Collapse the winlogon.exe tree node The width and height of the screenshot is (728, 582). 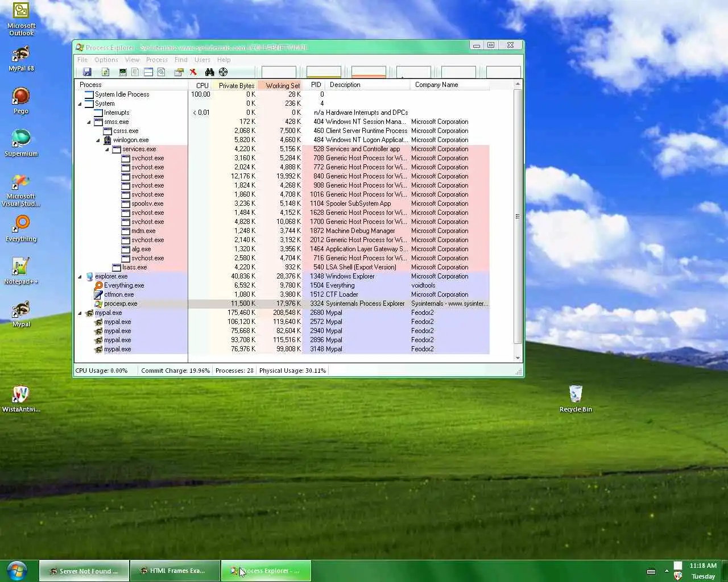click(98, 140)
